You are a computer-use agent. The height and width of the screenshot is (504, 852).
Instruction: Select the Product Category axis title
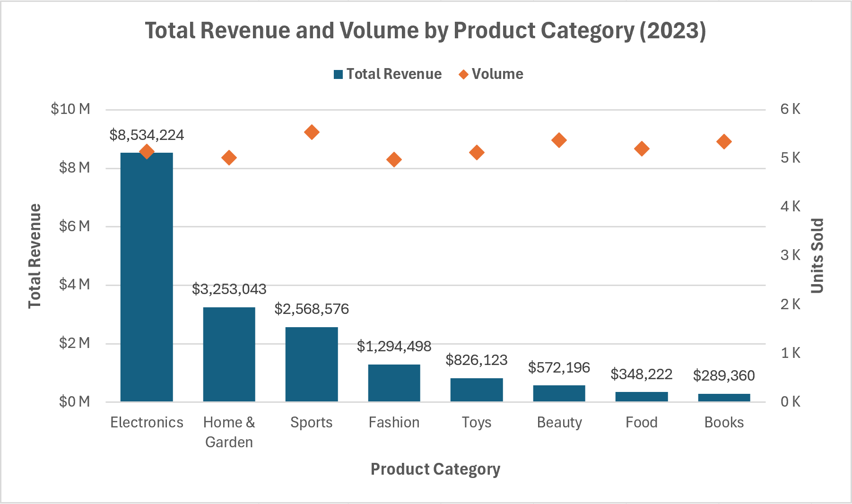pyautogui.click(x=435, y=469)
